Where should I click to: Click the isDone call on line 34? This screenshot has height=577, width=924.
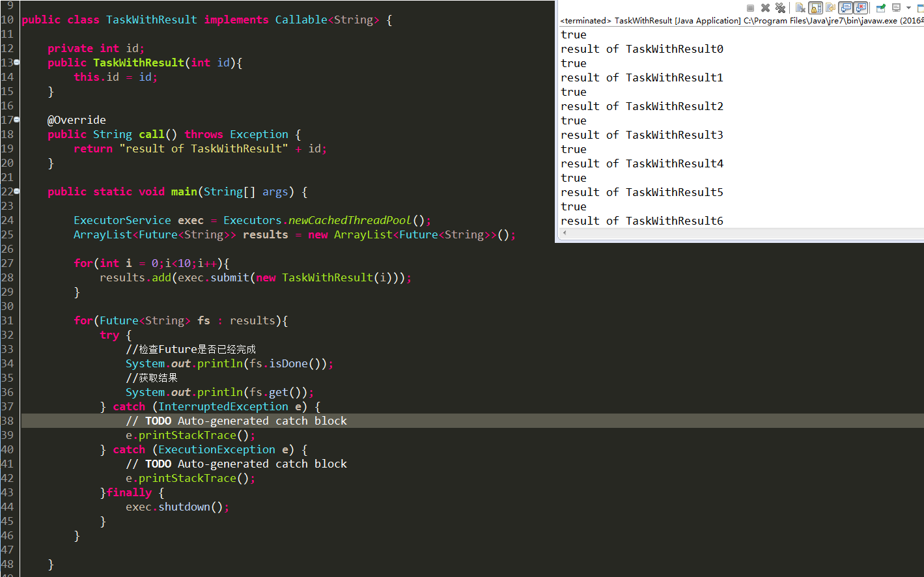pyautogui.click(x=288, y=363)
